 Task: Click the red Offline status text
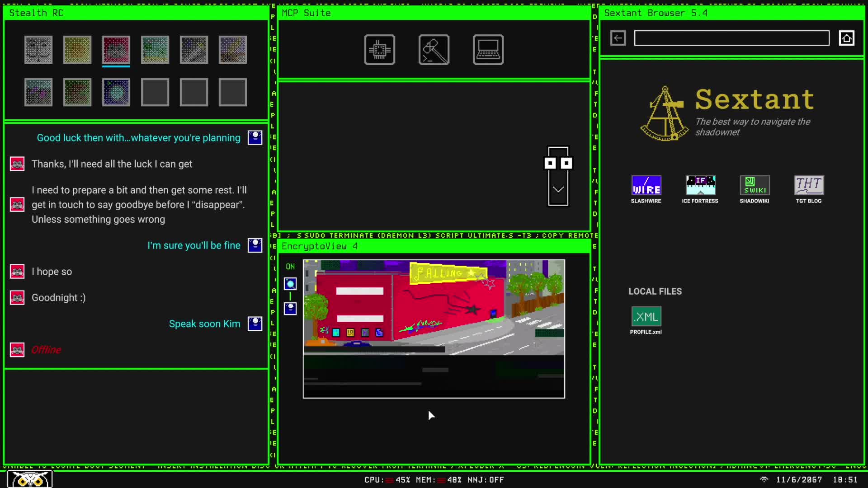click(x=46, y=350)
